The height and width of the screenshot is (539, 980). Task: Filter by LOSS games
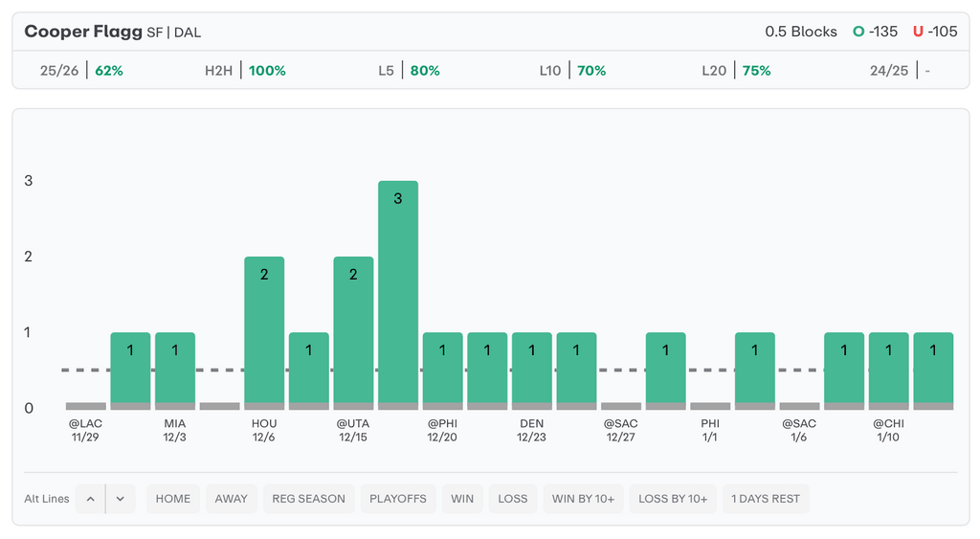tap(513, 499)
